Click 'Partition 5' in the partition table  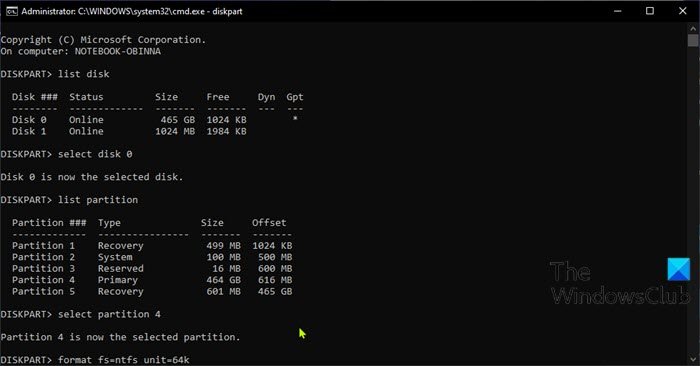[x=43, y=291]
